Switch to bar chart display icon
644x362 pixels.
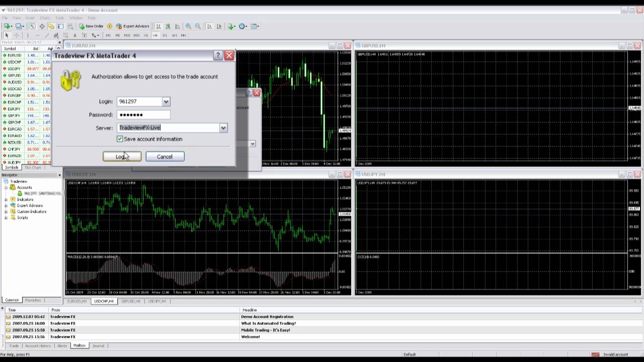click(158, 26)
